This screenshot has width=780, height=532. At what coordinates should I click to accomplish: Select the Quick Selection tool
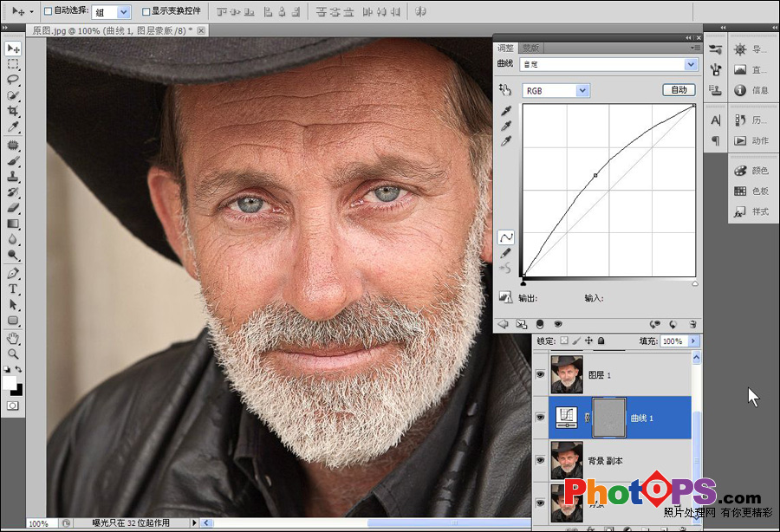tap(13, 95)
